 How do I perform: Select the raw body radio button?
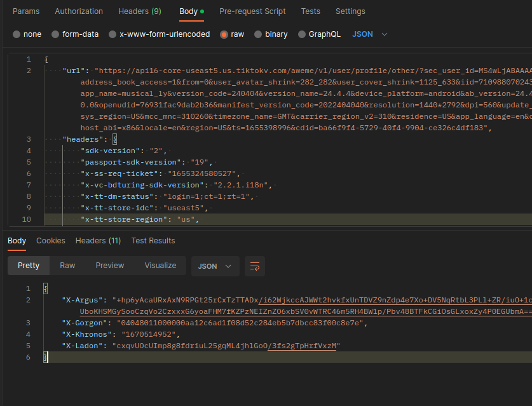click(224, 34)
